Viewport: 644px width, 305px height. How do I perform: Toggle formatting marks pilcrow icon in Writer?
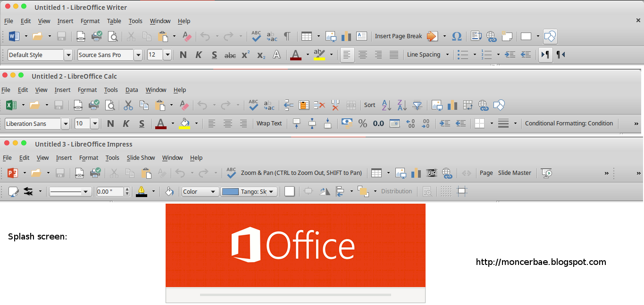click(x=287, y=36)
